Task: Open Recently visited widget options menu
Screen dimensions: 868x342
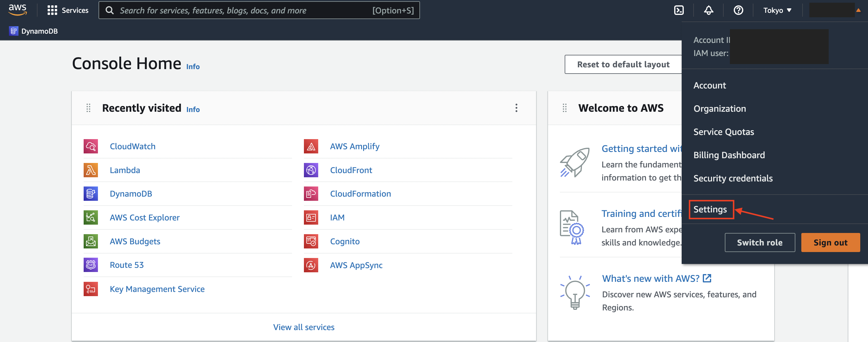Action: (x=516, y=108)
